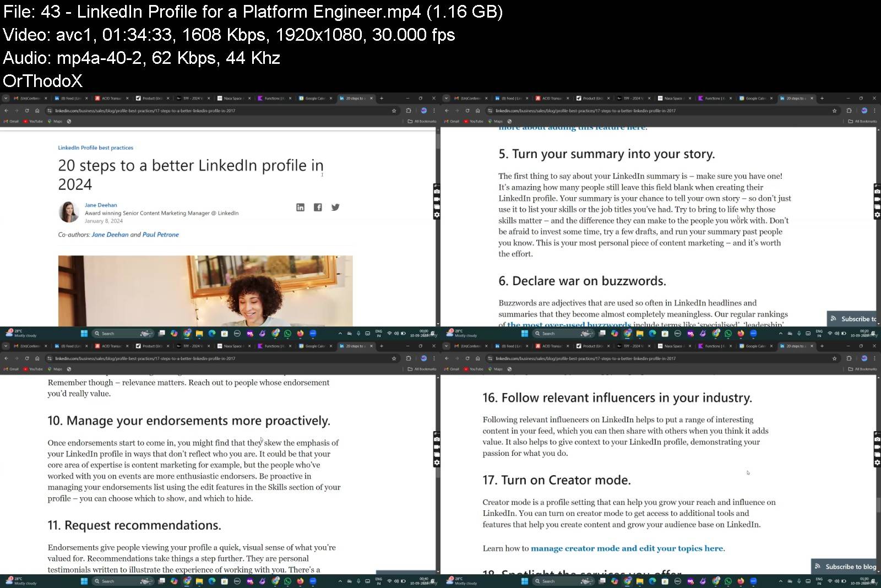Click '5. Turn your summary into your story.' heading
881x588 pixels.
click(x=607, y=154)
